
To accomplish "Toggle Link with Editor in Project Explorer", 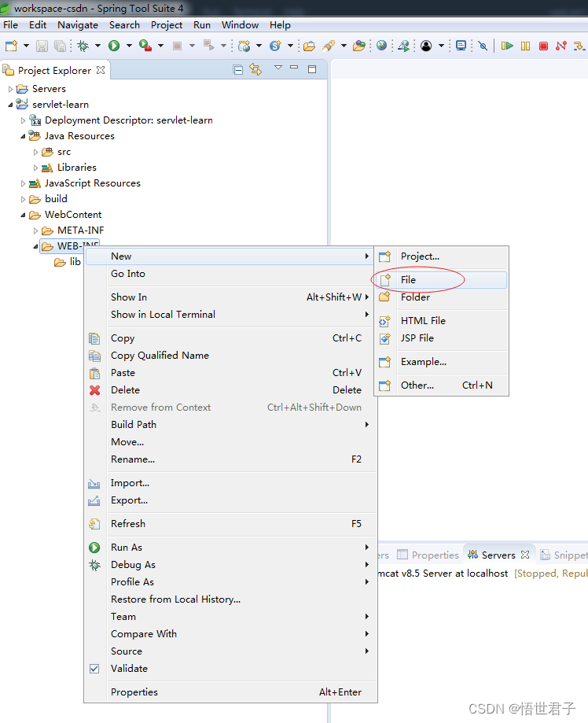I will (x=255, y=70).
